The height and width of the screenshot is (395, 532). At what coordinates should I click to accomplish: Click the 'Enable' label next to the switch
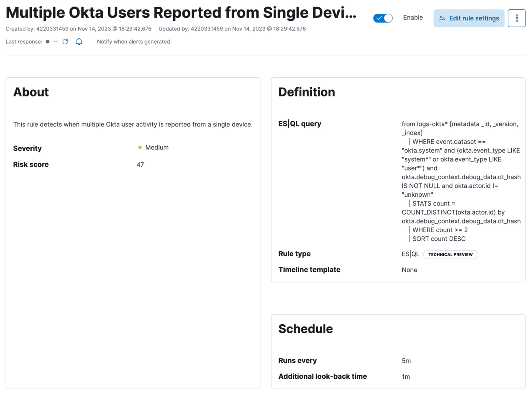413,18
